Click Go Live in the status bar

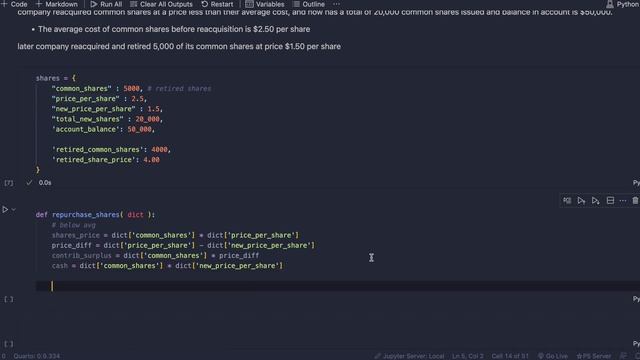[552, 356]
